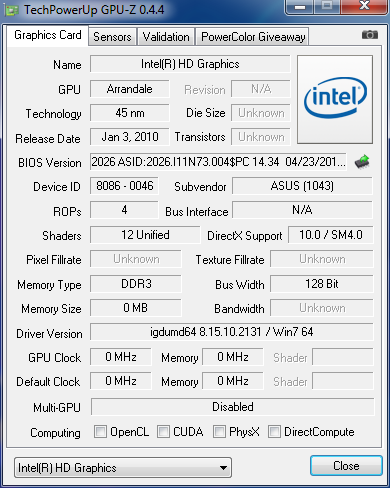Toggle the DirectCompute checkbox
The image size is (390, 488).
[274, 431]
